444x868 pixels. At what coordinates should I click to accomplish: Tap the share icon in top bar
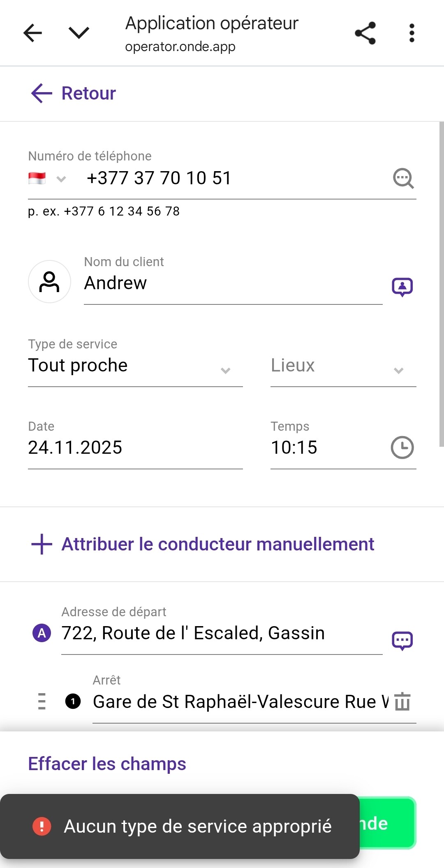click(x=365, y=33)
